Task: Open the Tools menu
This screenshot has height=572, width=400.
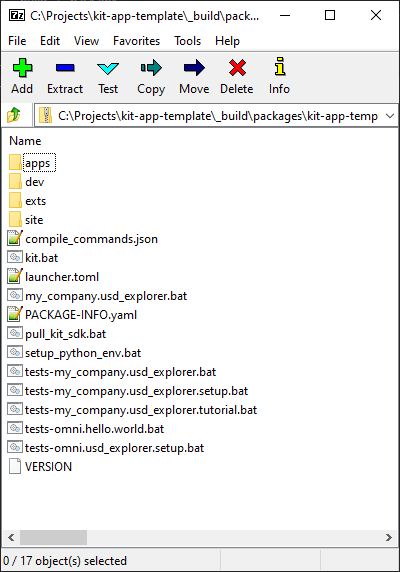Action: [x=187, y=41]
